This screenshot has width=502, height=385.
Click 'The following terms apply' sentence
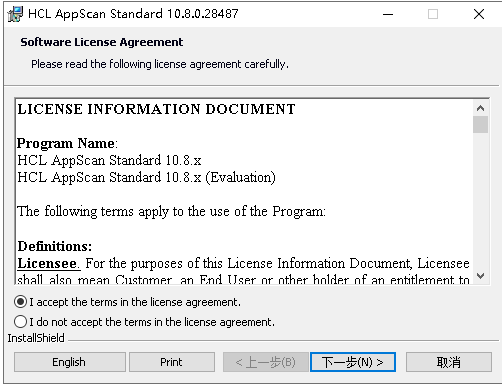tap(172, 212)
